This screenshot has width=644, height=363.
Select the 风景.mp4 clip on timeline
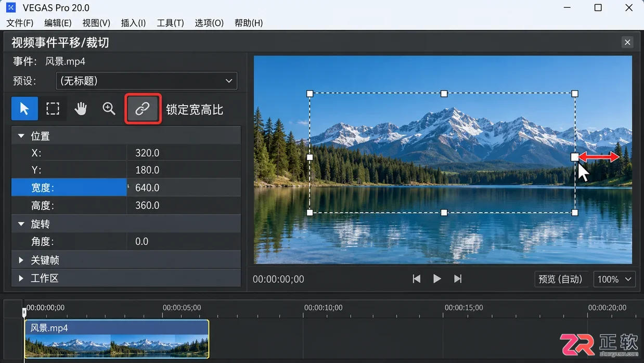click(x=117, y=339)
